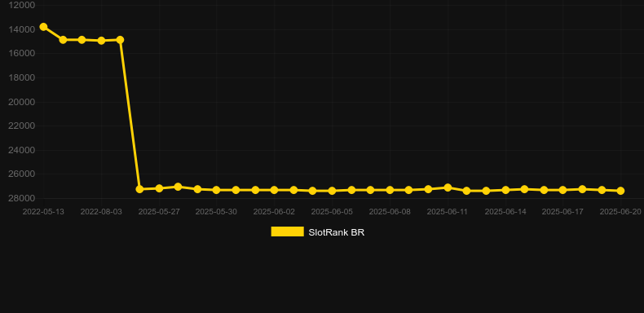Click the first data point after the steep drop

click(139, 189)
